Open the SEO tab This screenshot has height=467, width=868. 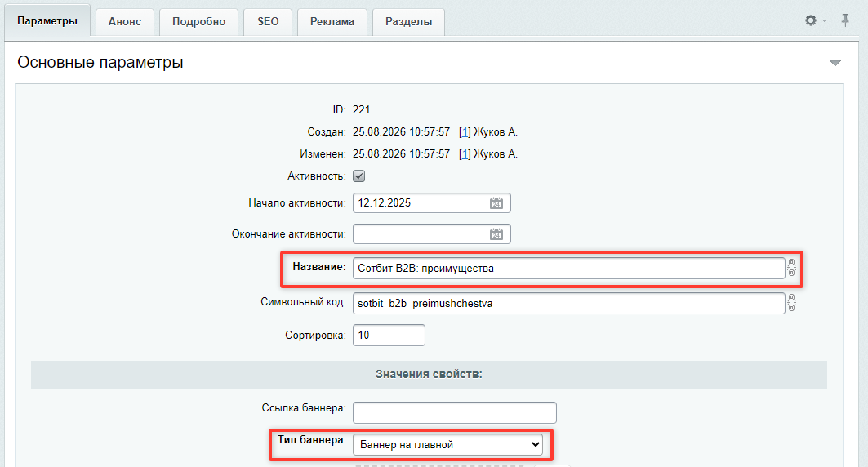pos(268,21)
